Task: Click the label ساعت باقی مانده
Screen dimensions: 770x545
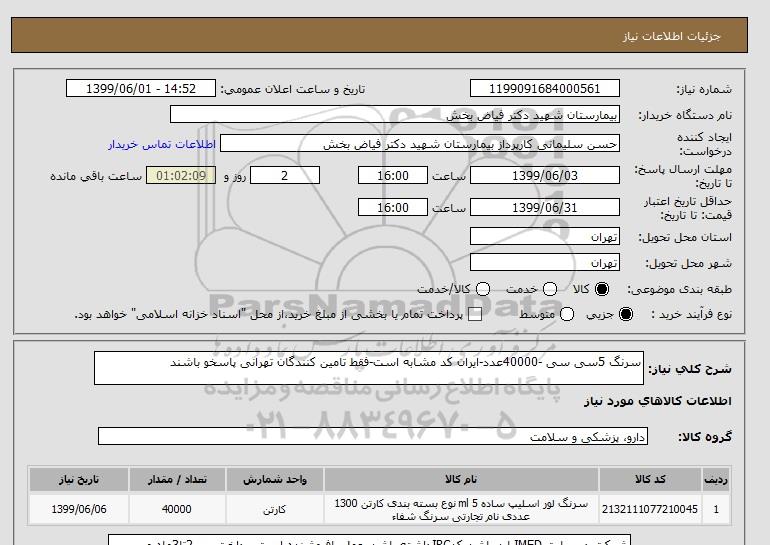Action: [x=96, y=176]
